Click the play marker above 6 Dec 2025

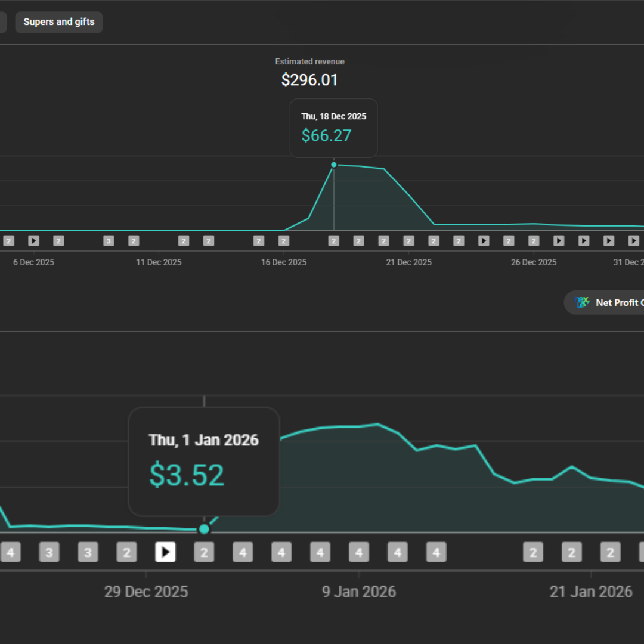coord(33,241)
